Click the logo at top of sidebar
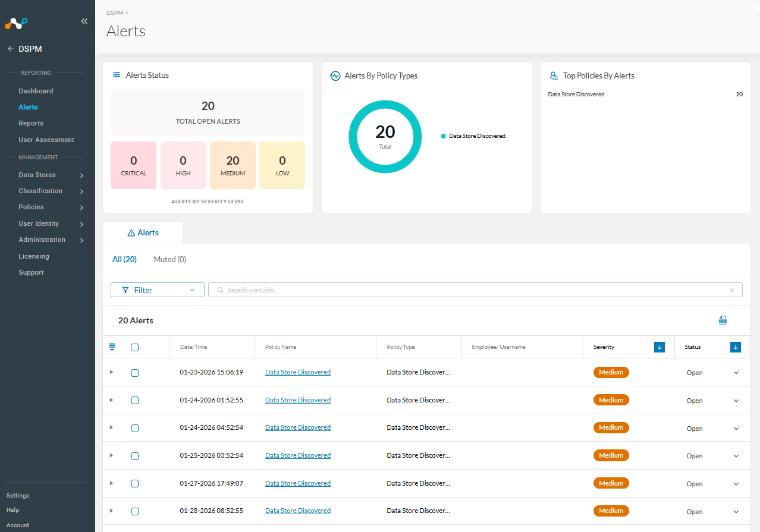Image resolution: width=760 pixels, height=532 pixels. pyautogui.click(x=16, y=23)
